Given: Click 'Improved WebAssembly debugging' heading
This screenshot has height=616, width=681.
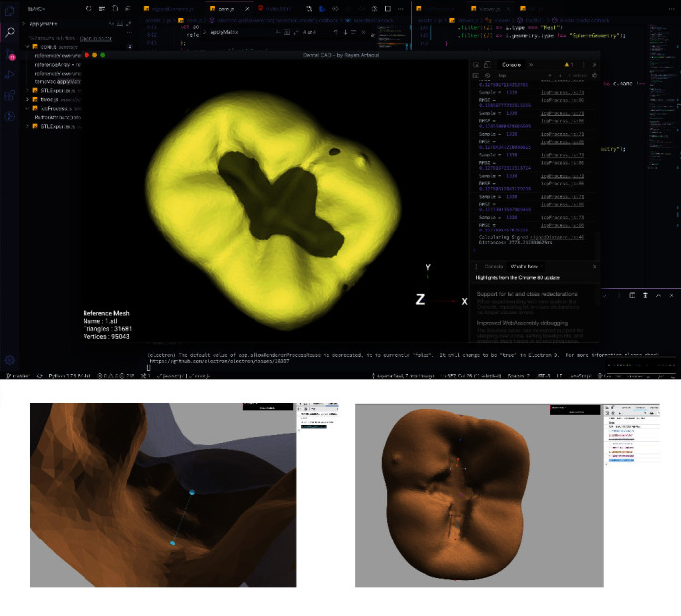Looking at the screenshot, I should pos(522,323).
